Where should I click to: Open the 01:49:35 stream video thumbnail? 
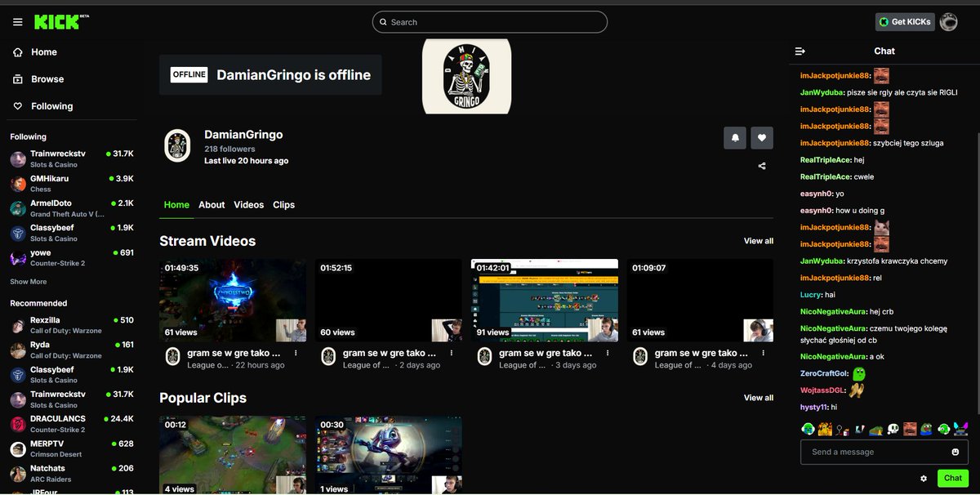pyautogui.click(x=233, y=300)
